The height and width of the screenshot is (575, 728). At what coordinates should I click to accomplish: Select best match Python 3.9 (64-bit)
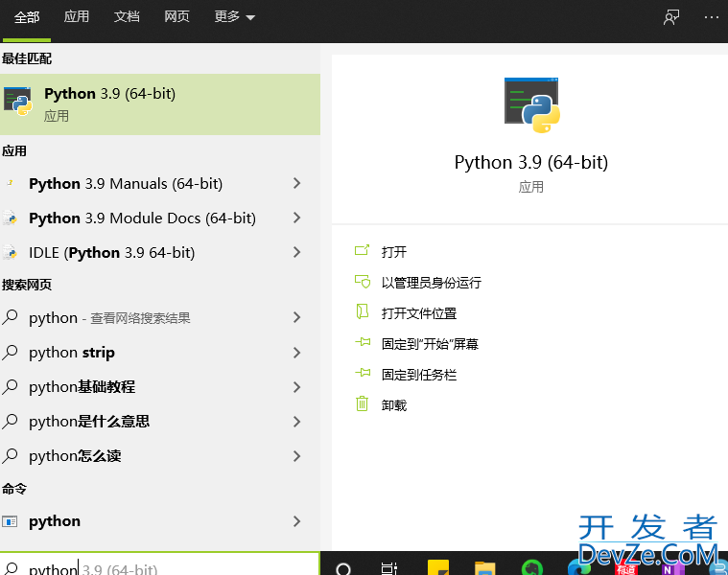point(160,104)
